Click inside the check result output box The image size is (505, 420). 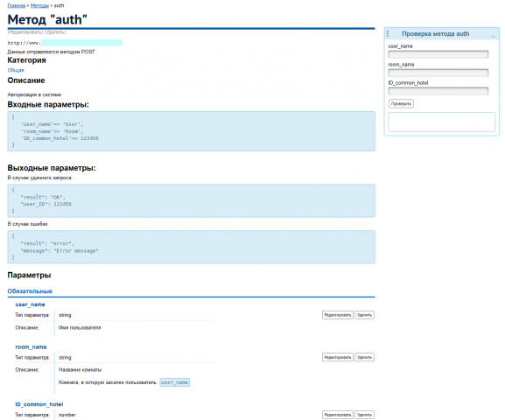tap(441, 122)
